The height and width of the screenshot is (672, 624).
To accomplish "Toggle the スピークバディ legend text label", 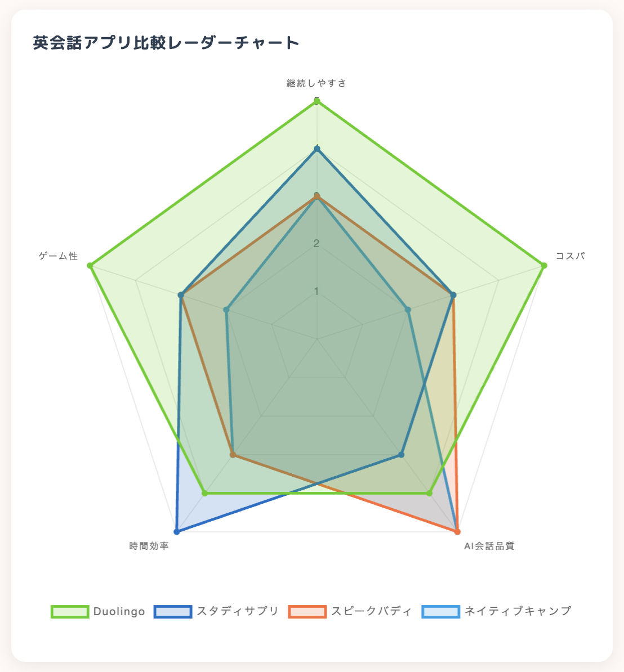I will pyautogui.click(x=372, y=611).
